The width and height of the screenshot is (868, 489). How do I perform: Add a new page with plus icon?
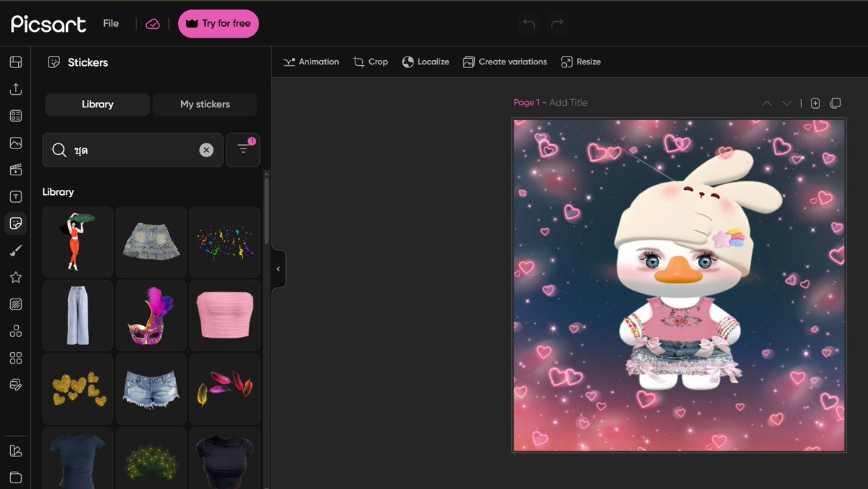pyautogui.click(x=815, y=103)
